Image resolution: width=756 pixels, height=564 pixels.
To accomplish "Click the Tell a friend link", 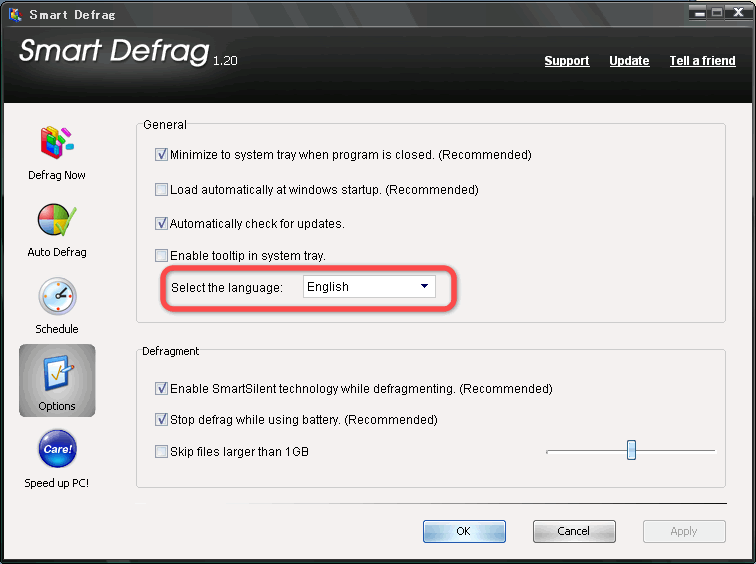I will 702,61.
